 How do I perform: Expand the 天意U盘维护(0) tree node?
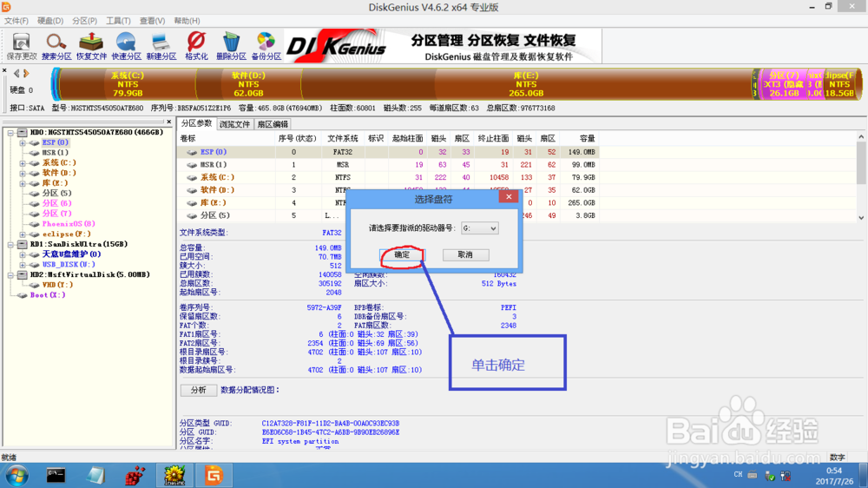click(x=23, y=254)
